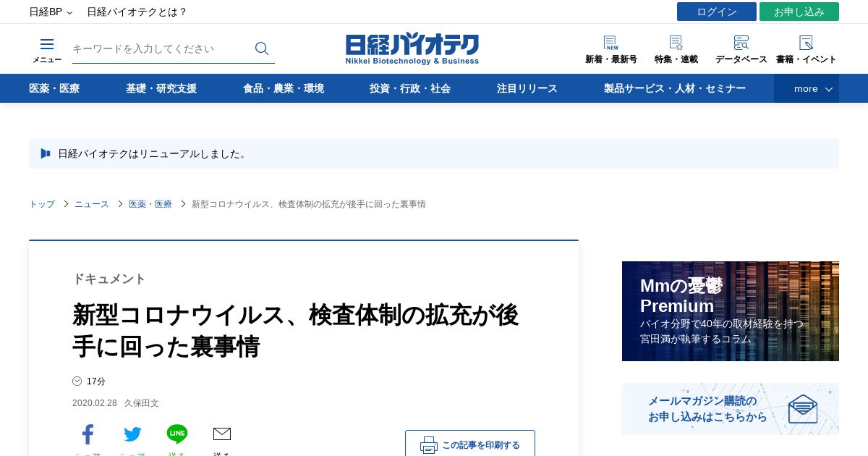
Task: Go to ニュース breadcrumb link
Action: [x=92, y=204]
